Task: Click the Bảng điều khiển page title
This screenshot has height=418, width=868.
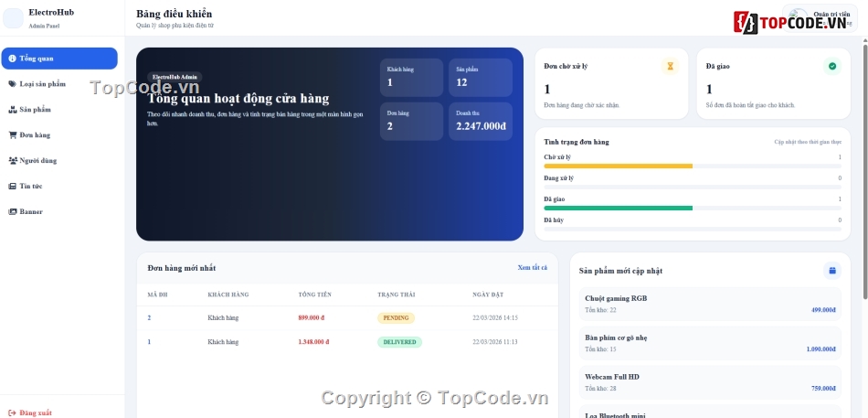Action: click(x=174, y=14)
